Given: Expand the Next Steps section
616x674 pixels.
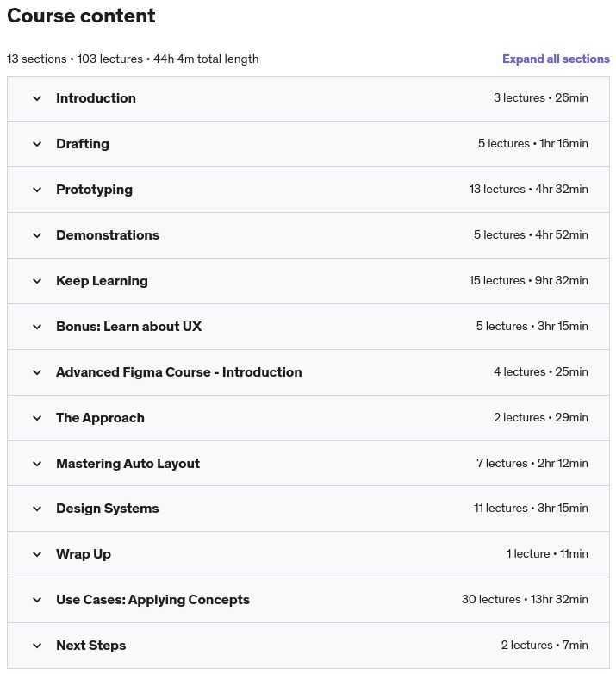Looking at the screenshot, I should (90, 646).
